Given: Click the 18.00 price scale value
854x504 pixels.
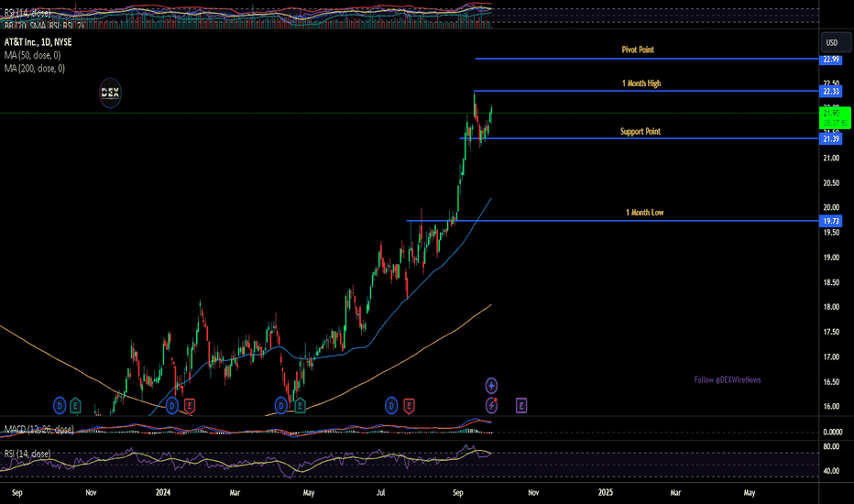Looking at the screenshot, I should [x=831, y=307].
